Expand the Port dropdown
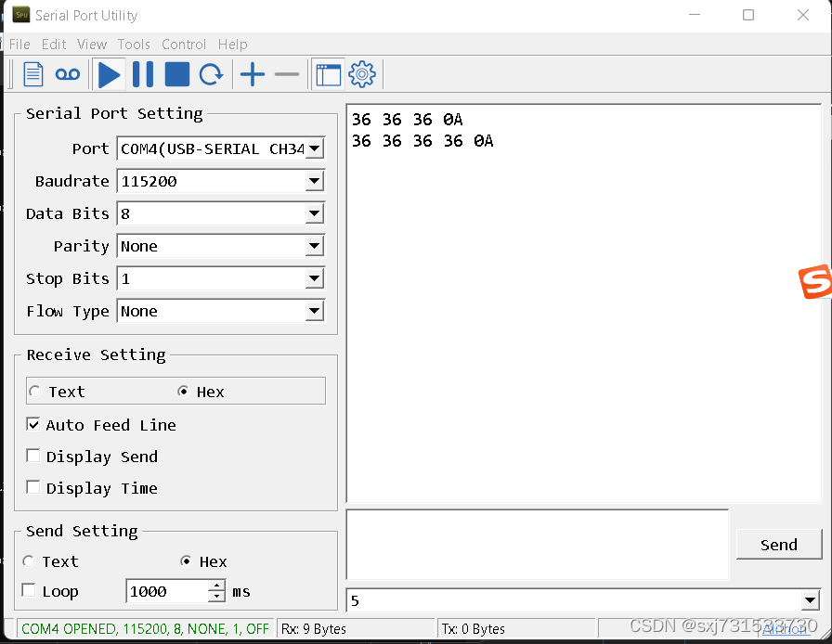The height and width of the screenshot is (644, 832). pos(315,148)
